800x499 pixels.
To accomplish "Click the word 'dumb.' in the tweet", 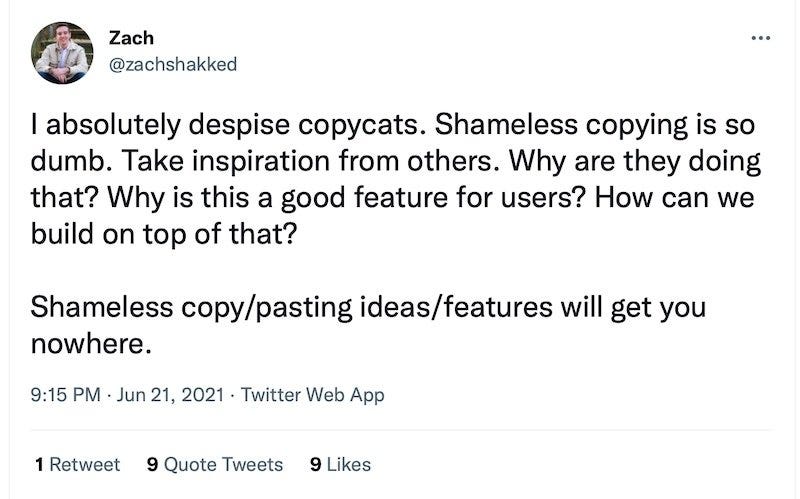I will [65, 160].
